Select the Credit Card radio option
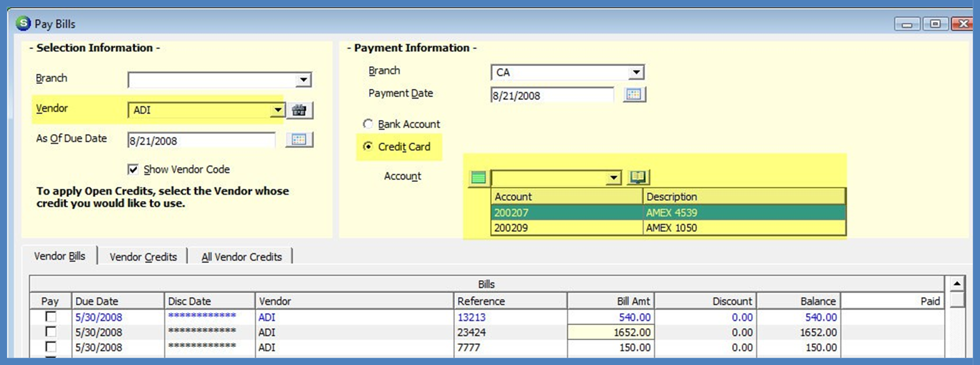This screenshot has width=980, height=365. 367,146
